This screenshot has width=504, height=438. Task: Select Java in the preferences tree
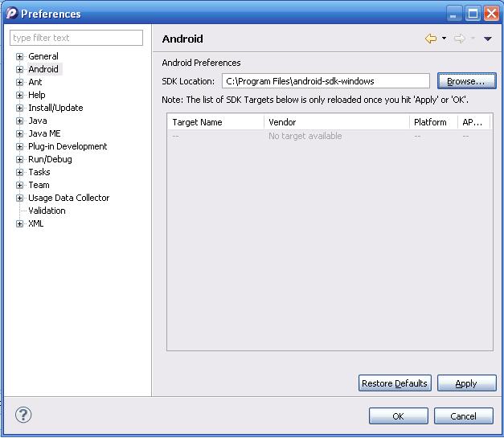pos(38,121)
